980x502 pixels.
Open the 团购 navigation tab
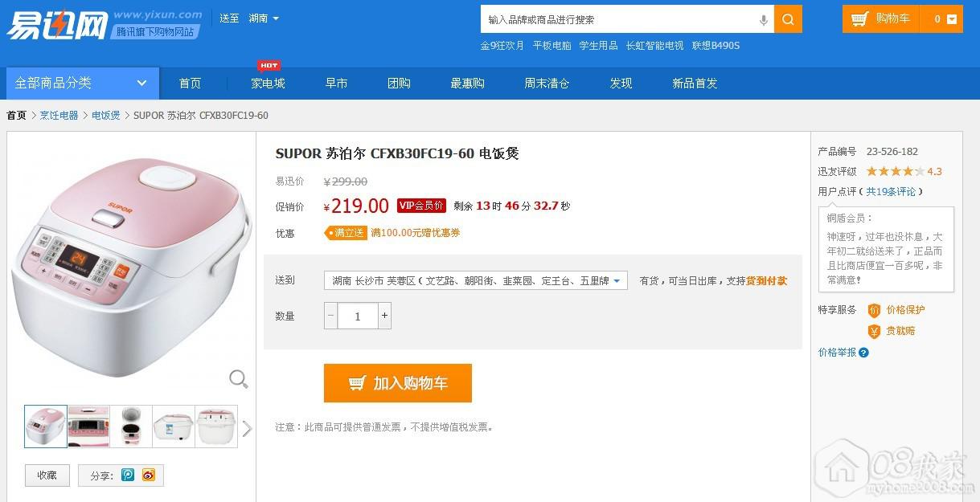tap(399, 84)
